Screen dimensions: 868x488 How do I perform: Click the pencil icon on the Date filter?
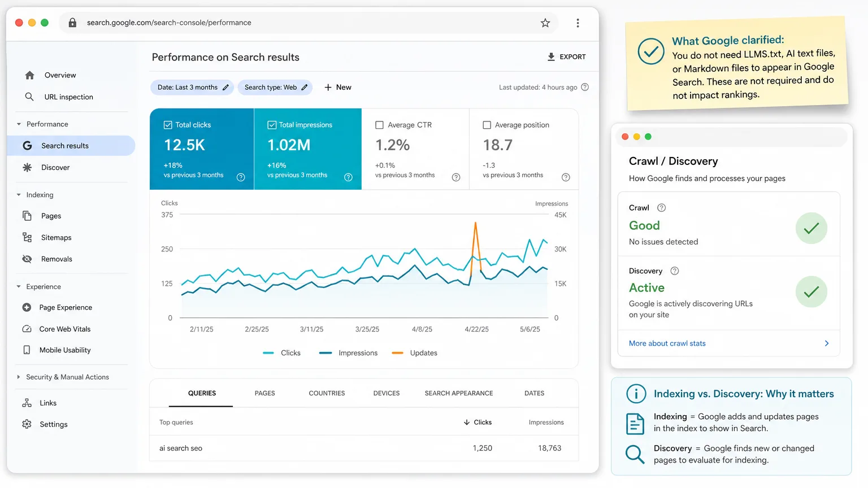coord(225,88)
